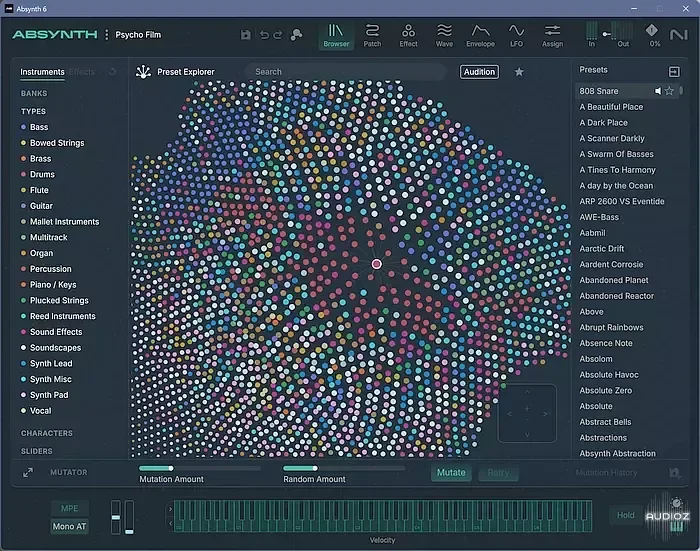700x551 pixels.
Task: Select the A Scanner Darkly preset
Action: point(612,138)
